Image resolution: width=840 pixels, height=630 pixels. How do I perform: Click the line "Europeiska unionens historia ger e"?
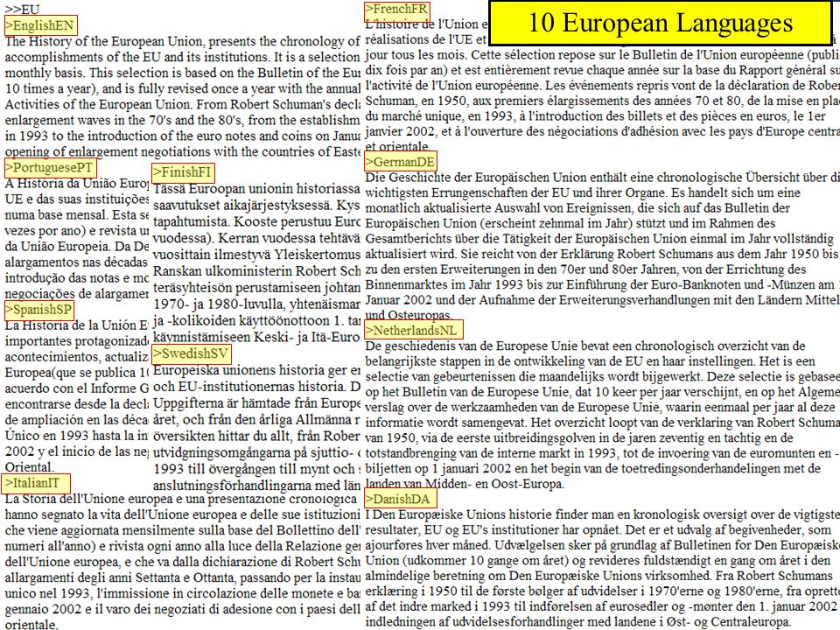click(x=256, y=369)
